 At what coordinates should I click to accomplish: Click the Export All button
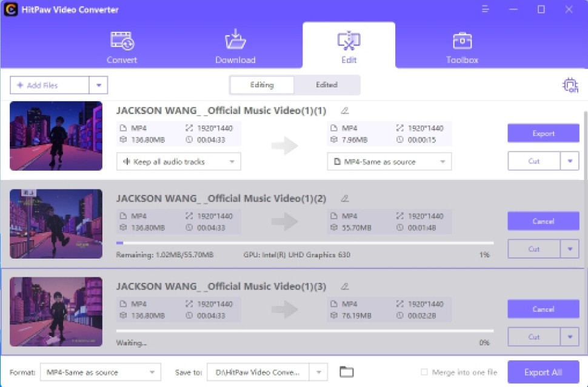coord(543,372)
